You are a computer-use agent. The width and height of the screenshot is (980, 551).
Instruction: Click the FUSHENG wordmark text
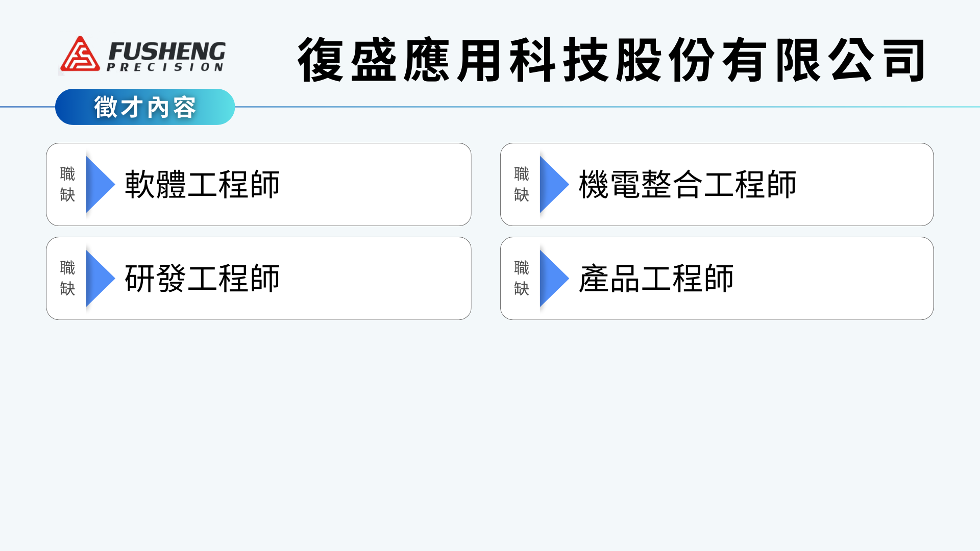coord(167,51)
